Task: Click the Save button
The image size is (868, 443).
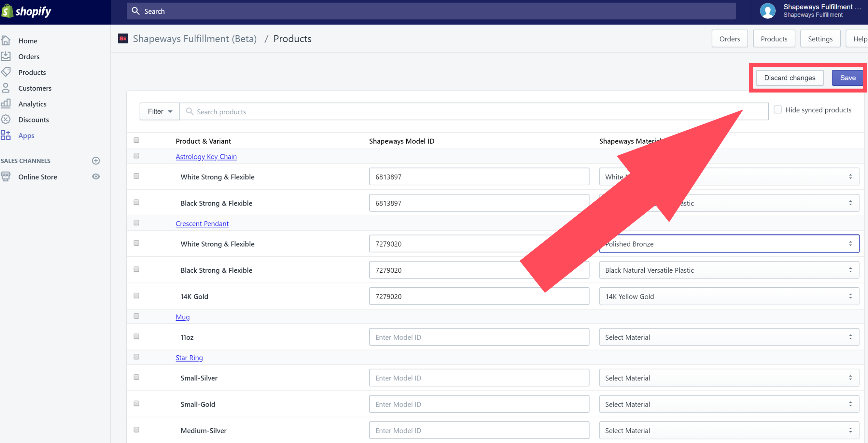Action: pos(847,78)
